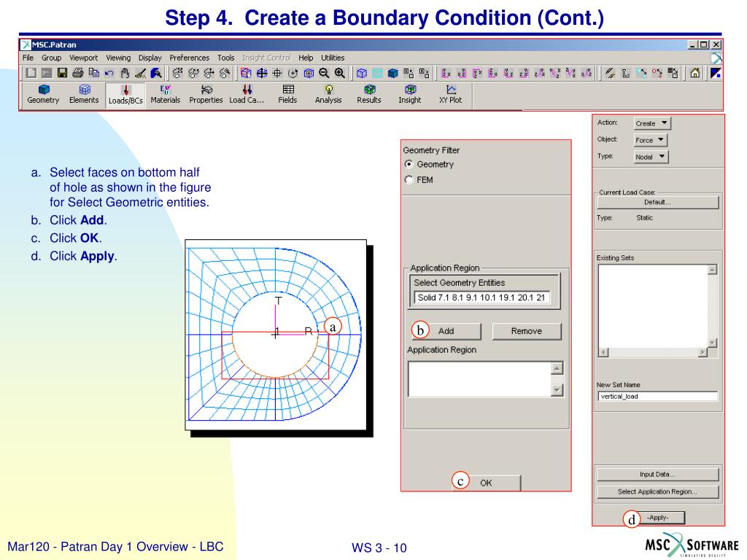Click Select Application Region... button
The width and height of the screenshot is (747, 560).
[657, 492]
